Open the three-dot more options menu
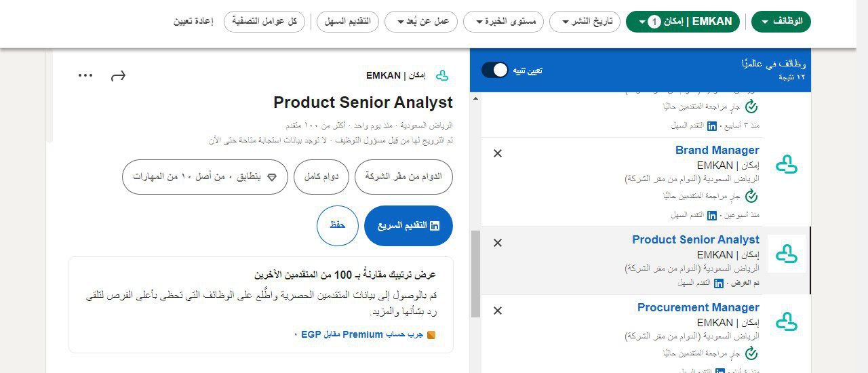The height and width of the screenshot is (373, 868). tap(85, 75)
